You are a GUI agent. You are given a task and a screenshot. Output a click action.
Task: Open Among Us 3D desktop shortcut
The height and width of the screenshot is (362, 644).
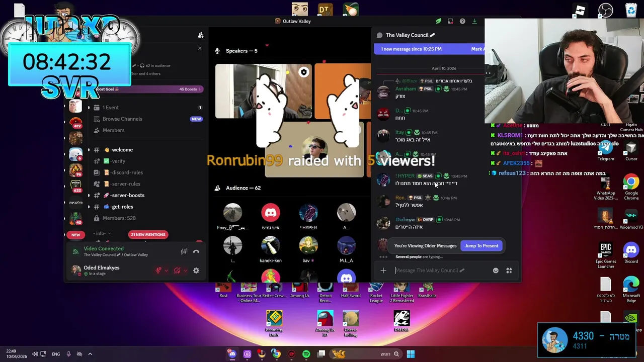pos(325,323)
